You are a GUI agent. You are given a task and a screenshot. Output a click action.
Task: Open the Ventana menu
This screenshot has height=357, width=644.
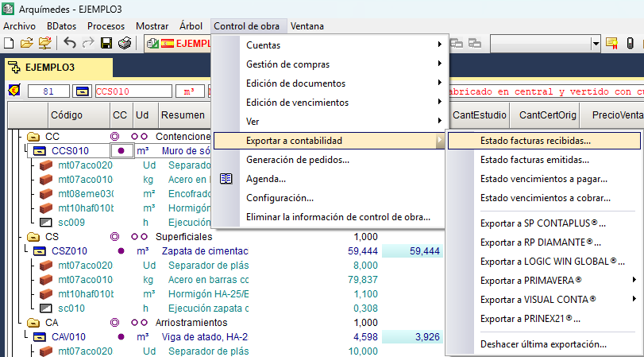coord(307,26)
